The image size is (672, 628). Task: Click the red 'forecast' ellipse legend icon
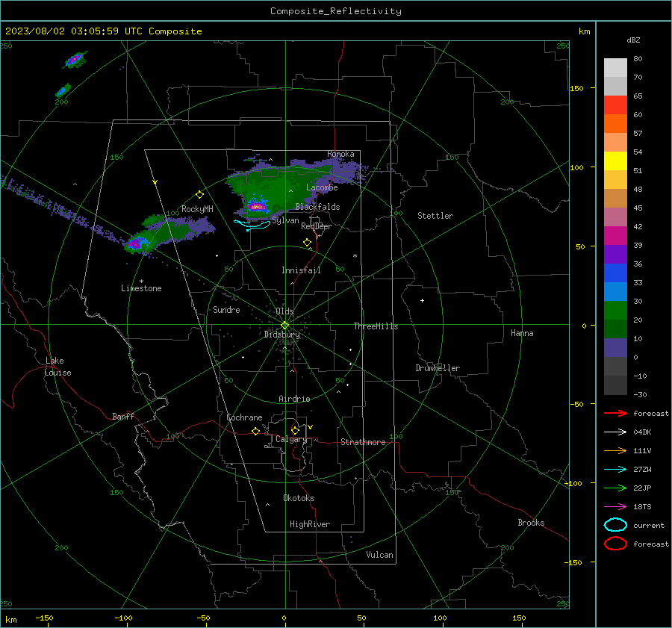tap(615, 544)
